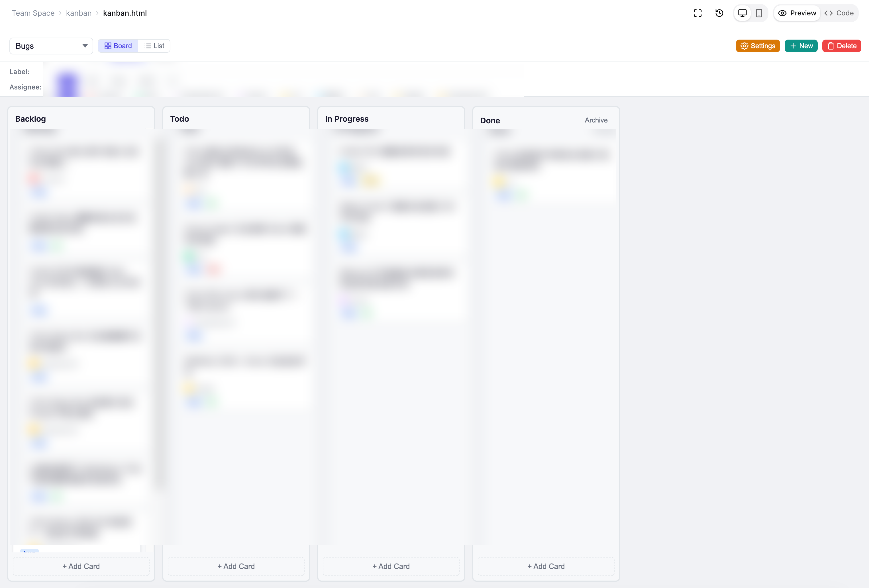
Task: Toggle Preview mode with eye icon
Action: (x=797, y=13)
